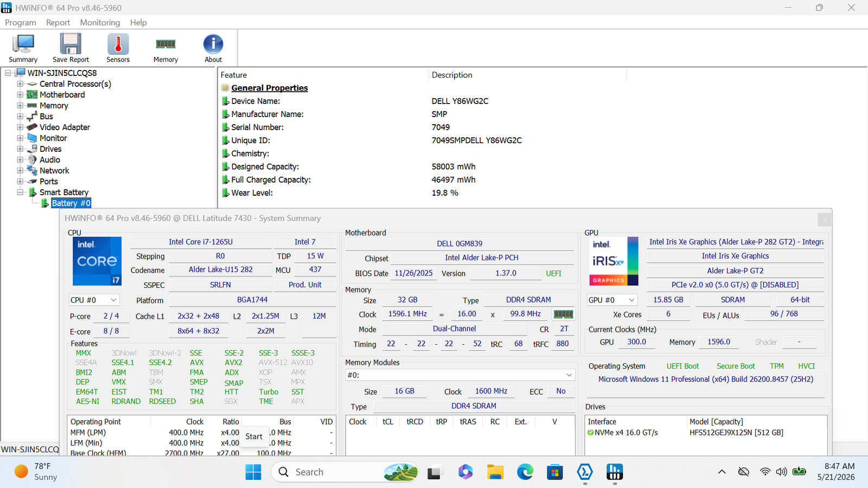Click the Description column header
Image resolution: width=868 pixels, height=488 pixels.
click(x=527, y=75)
